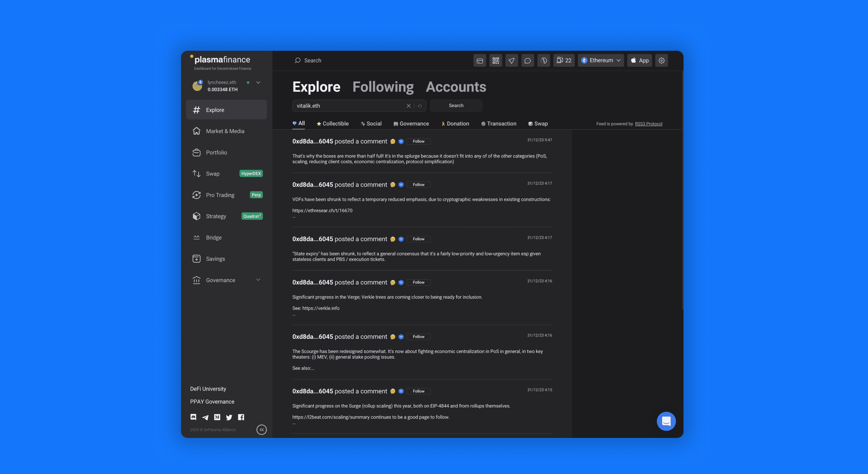Image resolution: width=868 pixels, height=474 pixels.
Task: Filter feed by Collectible
Action: point(333,124)
